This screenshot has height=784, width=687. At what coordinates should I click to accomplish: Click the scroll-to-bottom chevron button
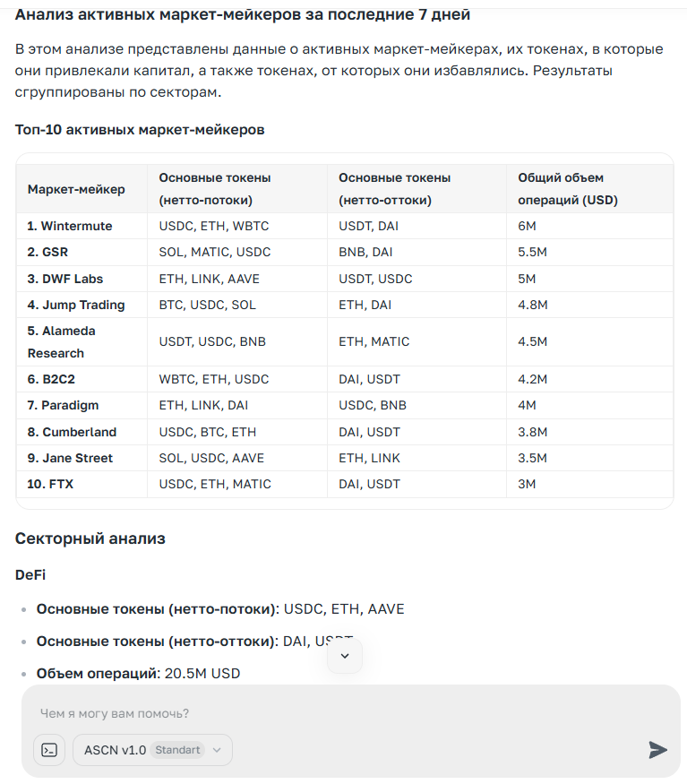[345, 656]
